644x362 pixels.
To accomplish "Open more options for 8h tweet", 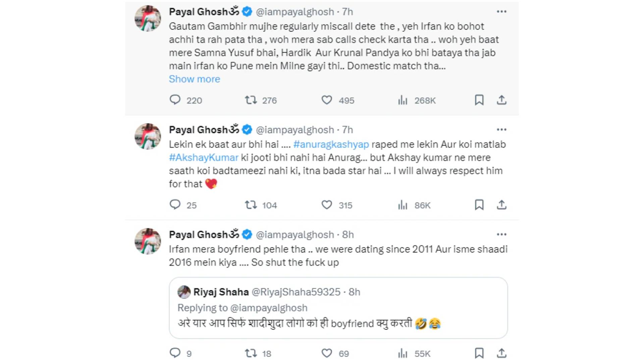I will tap(501, 235).
